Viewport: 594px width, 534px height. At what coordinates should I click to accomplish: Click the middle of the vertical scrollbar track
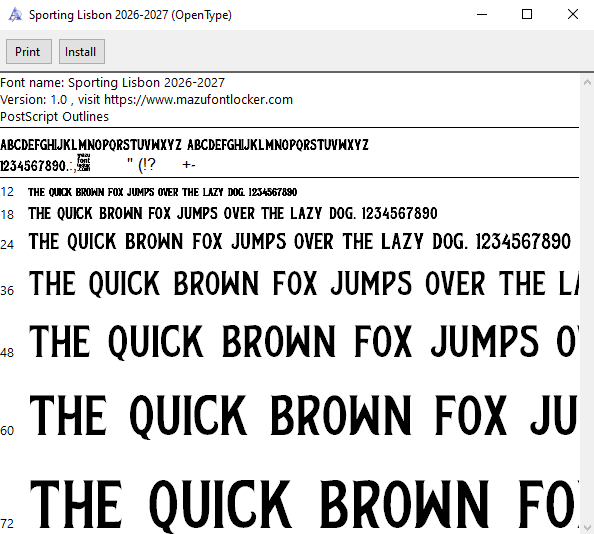pyautogui.click(x=587, y=304)
